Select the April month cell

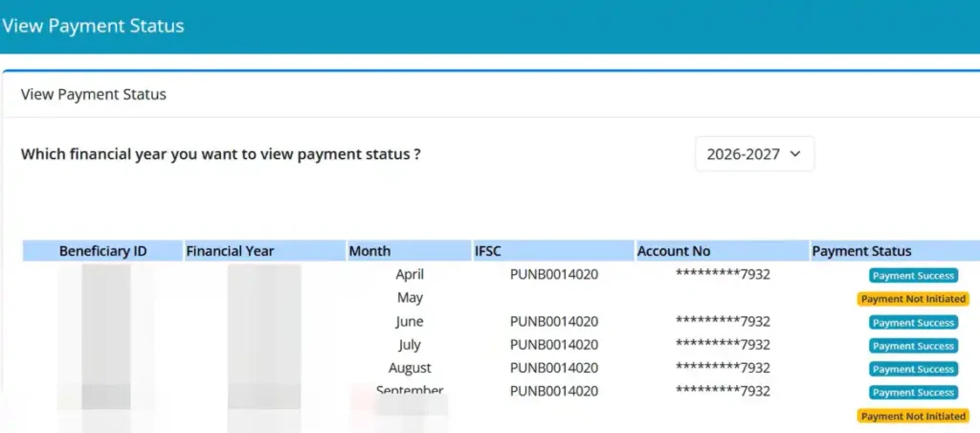click(x=410, y=274)
